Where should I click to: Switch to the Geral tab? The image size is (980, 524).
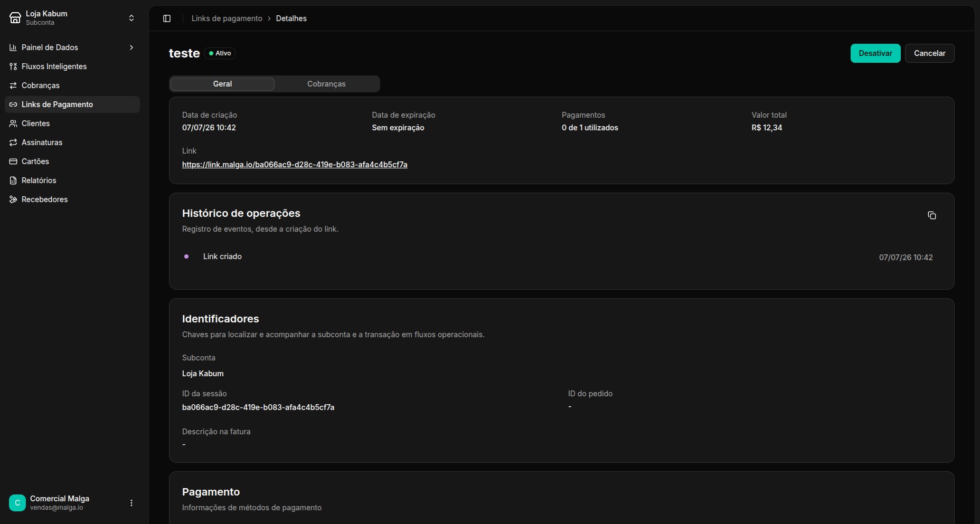pyautogui.click(x=222, y=84)
